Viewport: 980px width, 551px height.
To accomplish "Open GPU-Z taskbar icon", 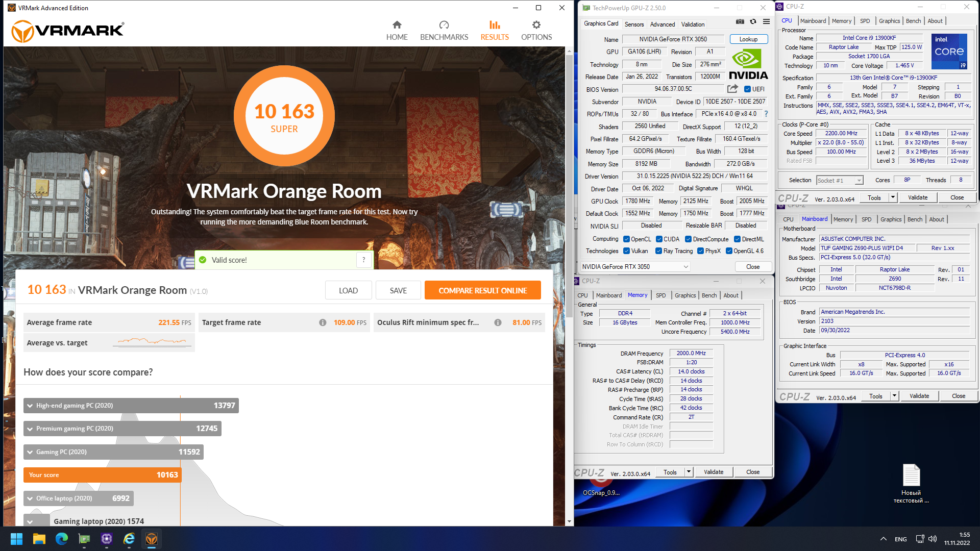I will click(84, 539).
